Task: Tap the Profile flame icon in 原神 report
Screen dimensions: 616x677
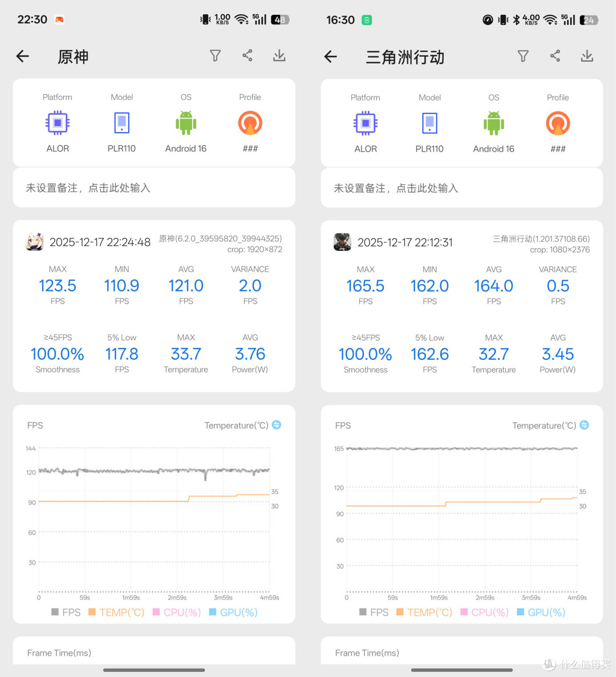Action: point(250,123)
